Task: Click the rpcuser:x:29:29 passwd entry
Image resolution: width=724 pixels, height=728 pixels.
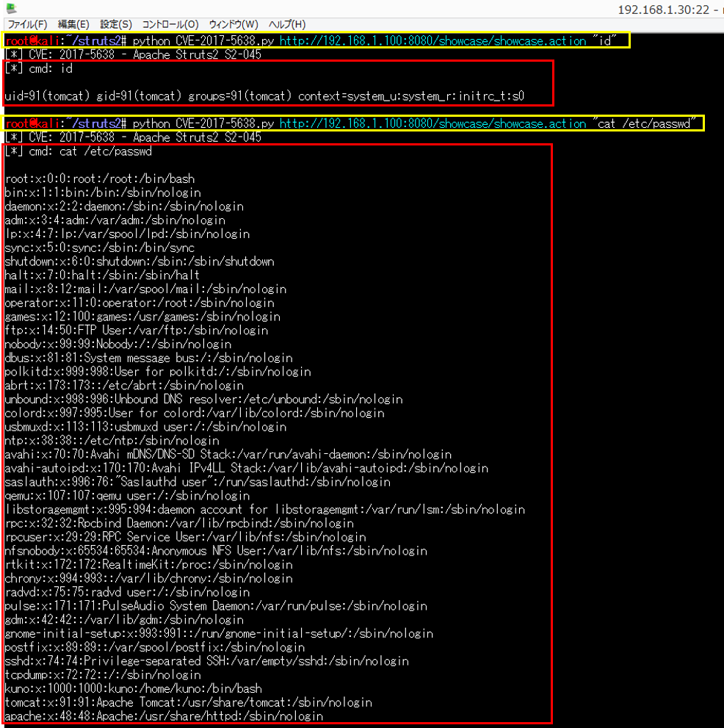Action: click(185, 537)
